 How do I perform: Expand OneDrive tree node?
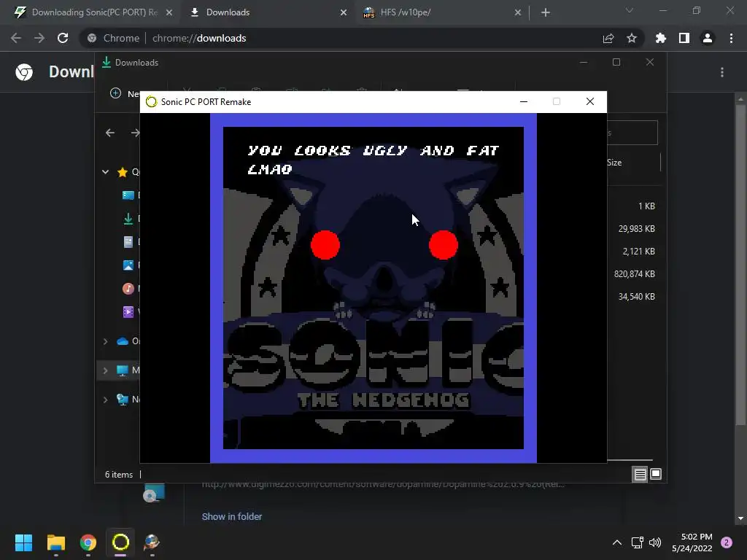(x=105, y=341)
